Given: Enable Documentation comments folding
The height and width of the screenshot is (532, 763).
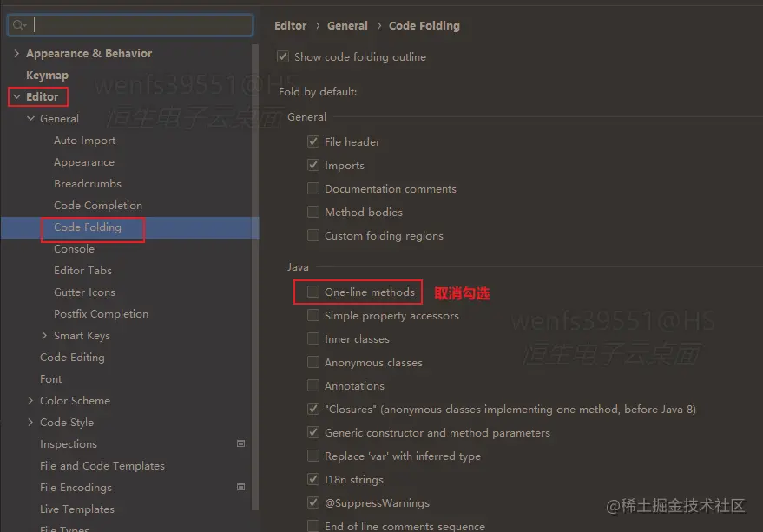Looking at the screenshot, I should pos(313,188).
